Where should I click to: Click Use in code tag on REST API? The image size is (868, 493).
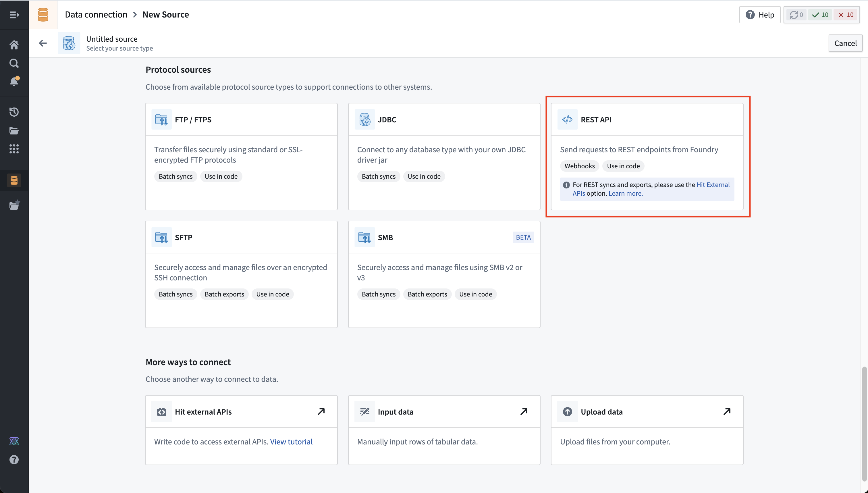tap(623, 166)
